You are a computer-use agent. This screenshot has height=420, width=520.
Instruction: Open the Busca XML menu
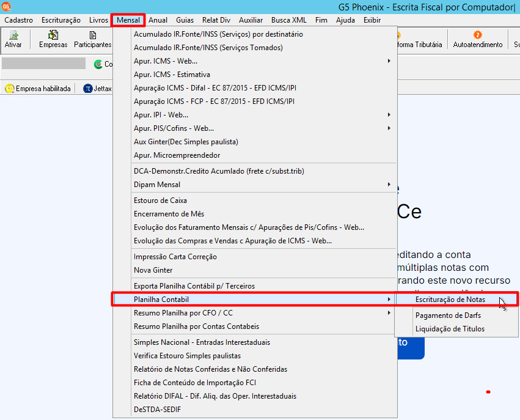tap(289, 20)
